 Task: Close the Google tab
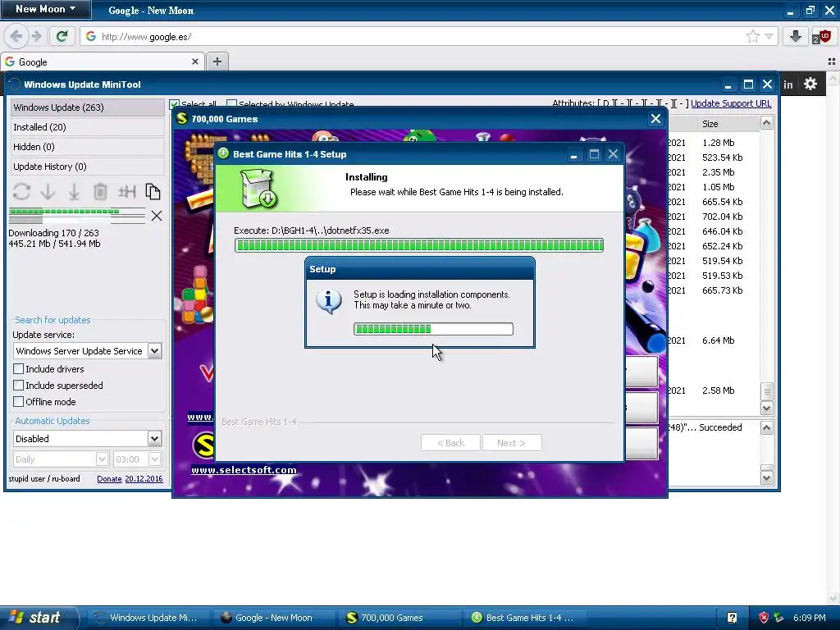tap(195, 62)
